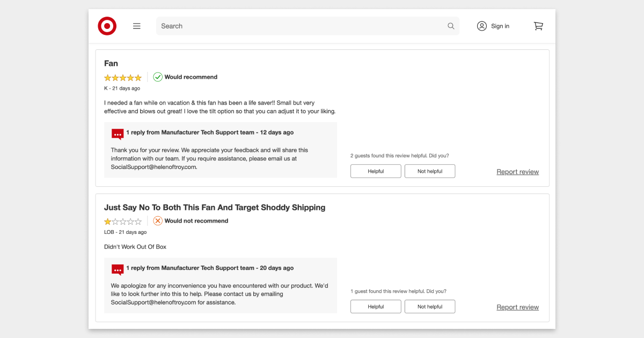Screen dimensions: 644x338
Task: Click reply bubble icon in shoddy shipping review
Action: pyautogui.click(x=118, y=269)
